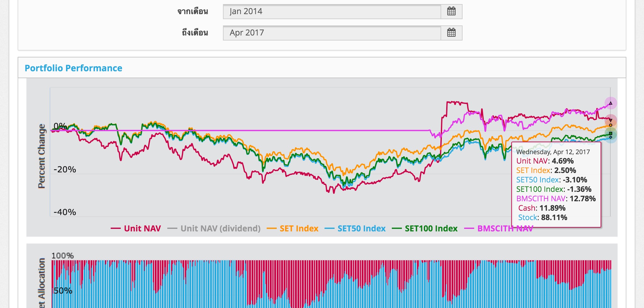Toggle Unit NAV series in legend
Screen dimensions: 644x308
pyautogui.click(x=136, y=229)
